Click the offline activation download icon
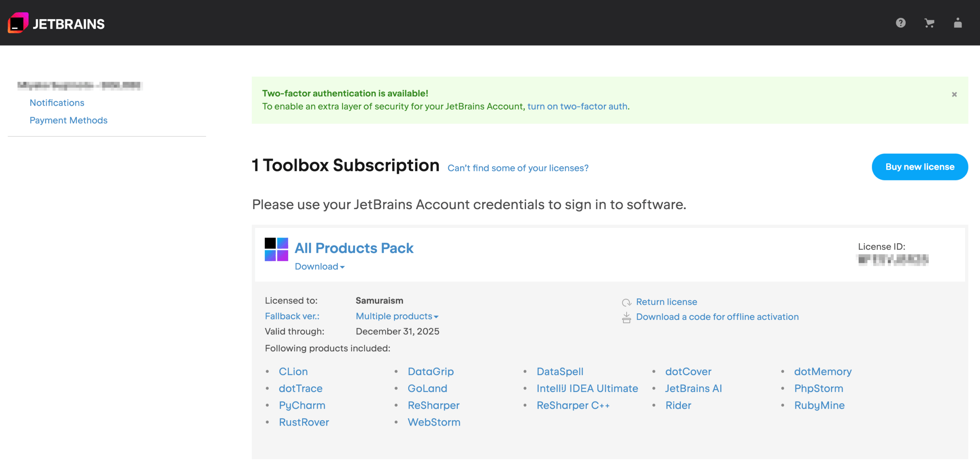This screenshot has height=467, width=980. (x=626, y=318)
